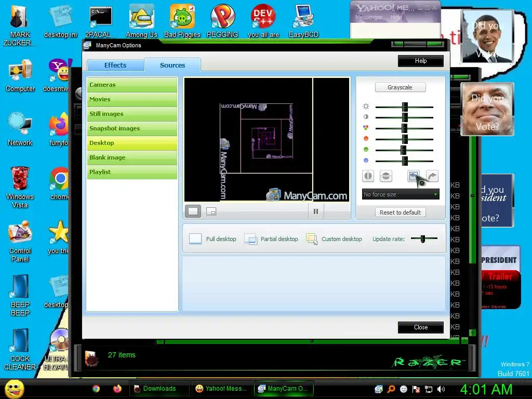This screenshot has width=532, height=399.
Task: Click the '27 items' status text
Action: click(x=122, y=355)
